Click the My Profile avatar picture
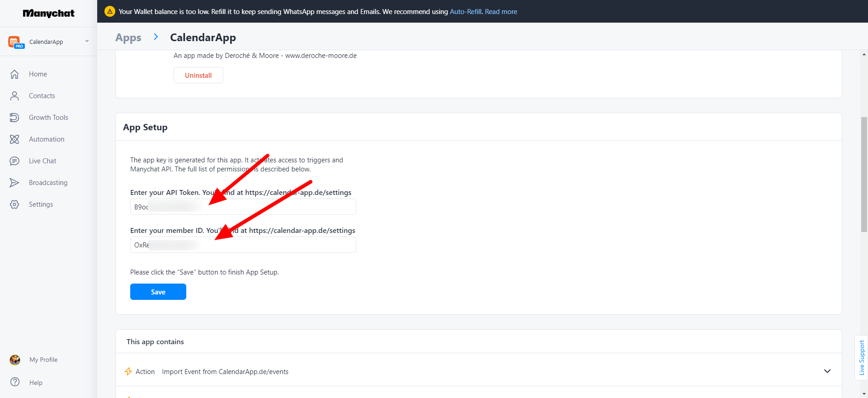 click(x=15, y=360)
